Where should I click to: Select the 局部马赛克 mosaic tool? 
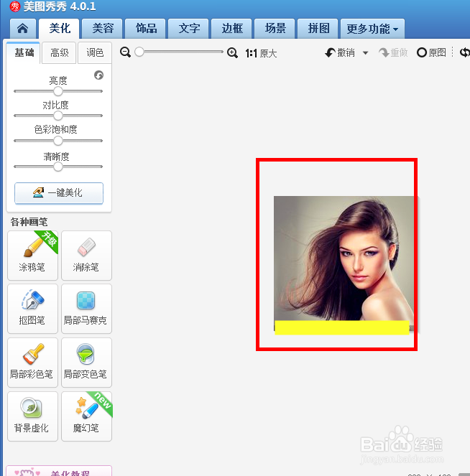[x=86, y=309]
